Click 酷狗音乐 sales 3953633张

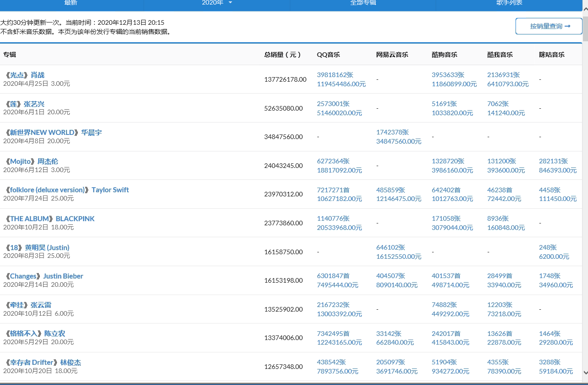pos(448,75)
